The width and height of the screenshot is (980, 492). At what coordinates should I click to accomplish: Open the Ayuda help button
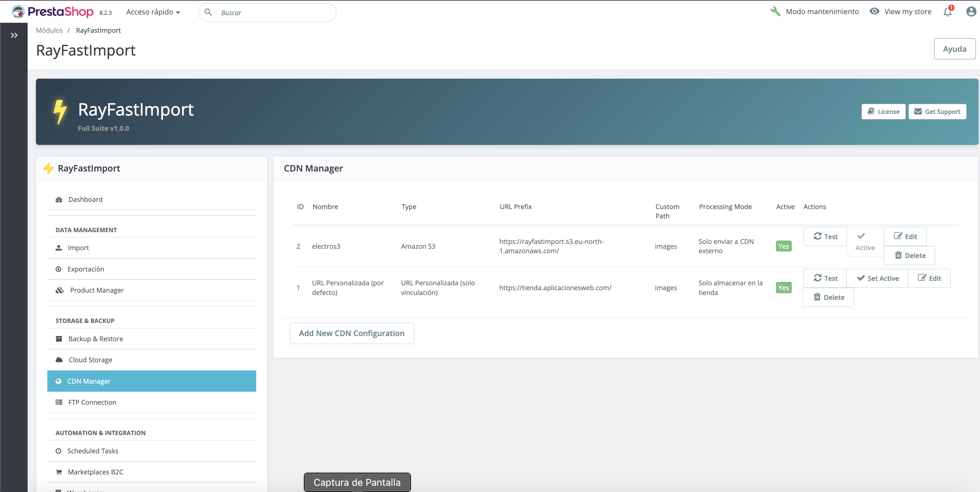954,49
